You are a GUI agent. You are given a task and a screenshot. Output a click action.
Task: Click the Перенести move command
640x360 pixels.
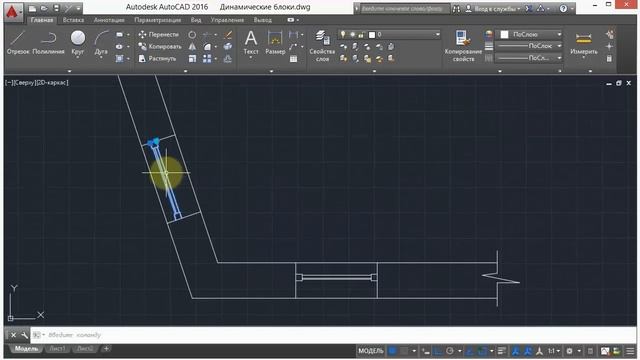(159, 35)
